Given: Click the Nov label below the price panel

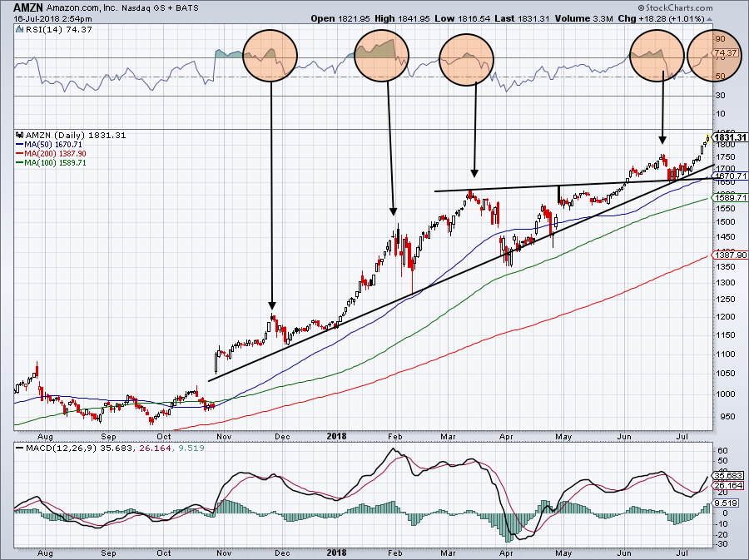Looking at the screenshot, I should (224, 436).
